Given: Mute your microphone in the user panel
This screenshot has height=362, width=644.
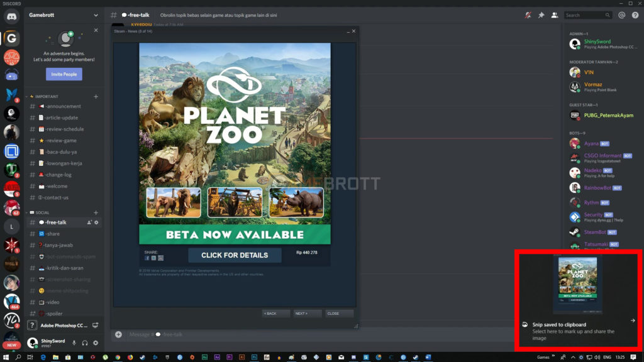Looking at the screenshot, I should [75, 343].
